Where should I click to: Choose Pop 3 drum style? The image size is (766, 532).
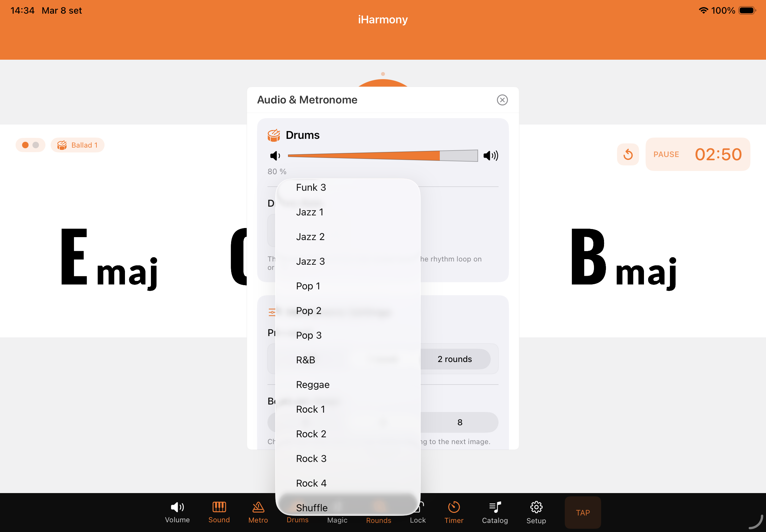click(348, 335)
